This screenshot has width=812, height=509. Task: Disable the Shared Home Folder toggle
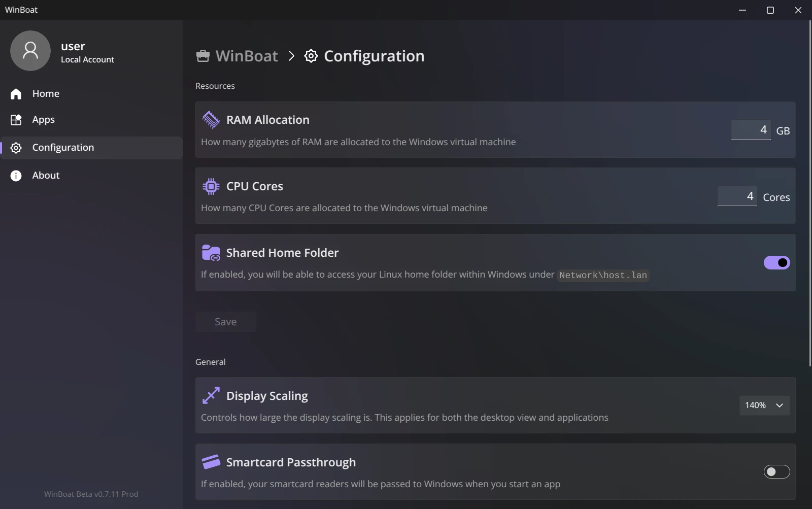coord(776,262)
